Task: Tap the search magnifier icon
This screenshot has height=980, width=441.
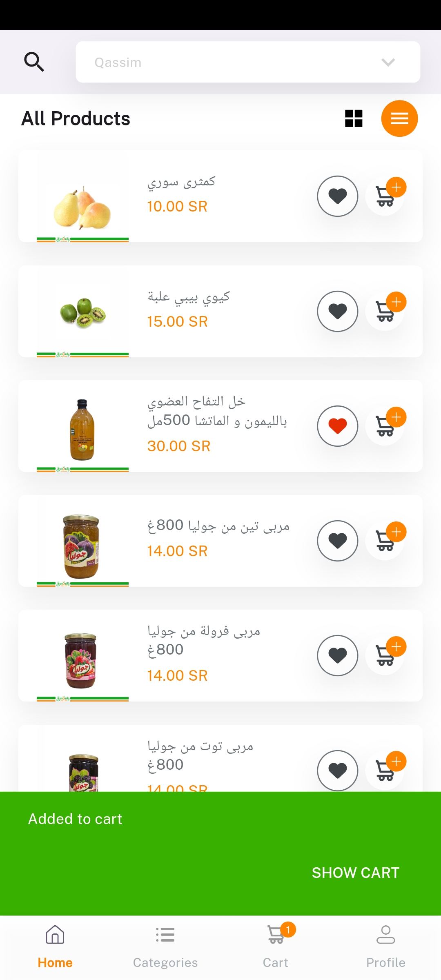Action: tap(34, 62)
